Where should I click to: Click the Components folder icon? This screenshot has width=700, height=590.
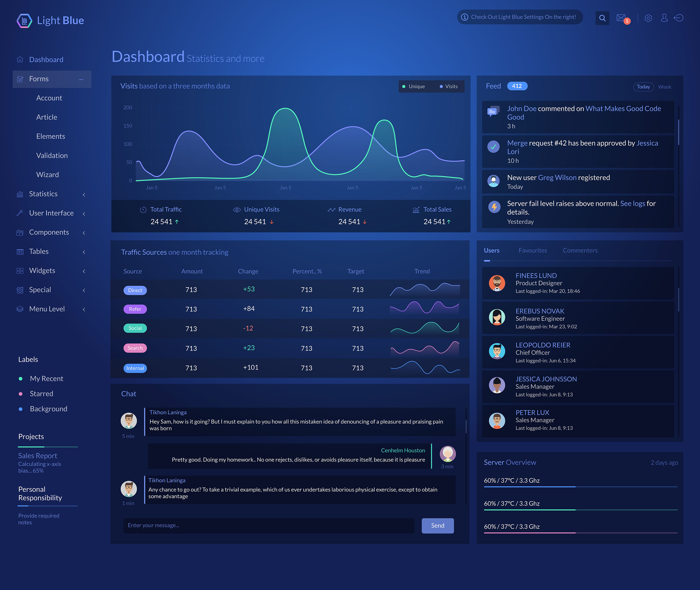(20, 232)
